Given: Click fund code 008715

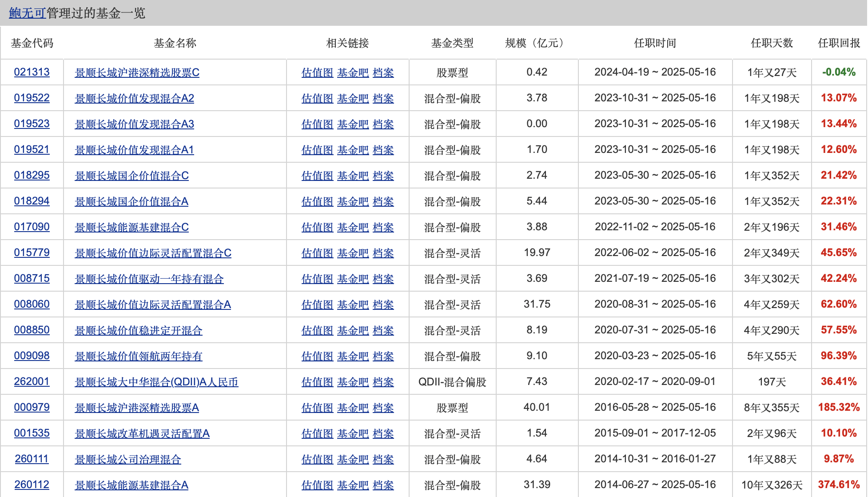Looking at the screenshot, I should pos(32,279).
